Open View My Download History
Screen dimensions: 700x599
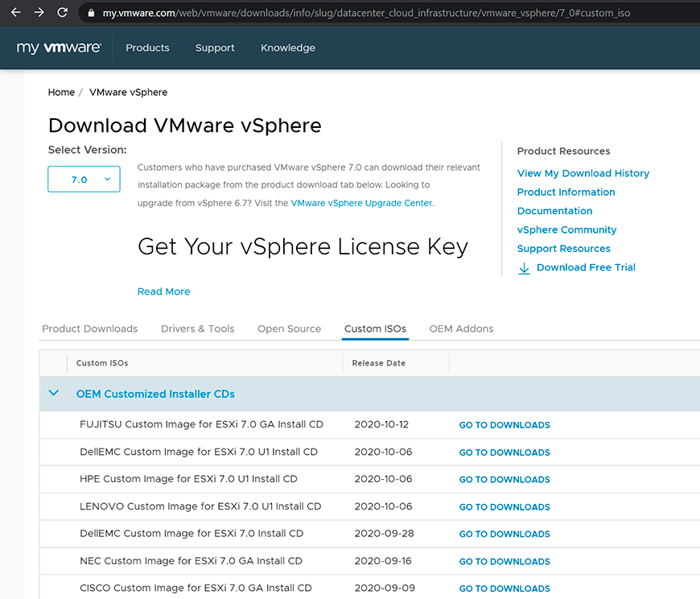(x=583, y=173)
